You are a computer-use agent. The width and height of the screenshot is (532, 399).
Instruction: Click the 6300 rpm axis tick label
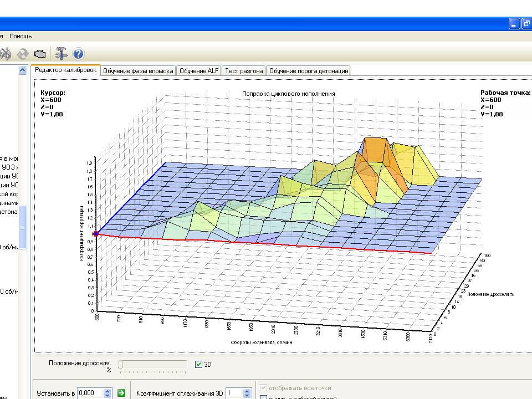[407, 336]
